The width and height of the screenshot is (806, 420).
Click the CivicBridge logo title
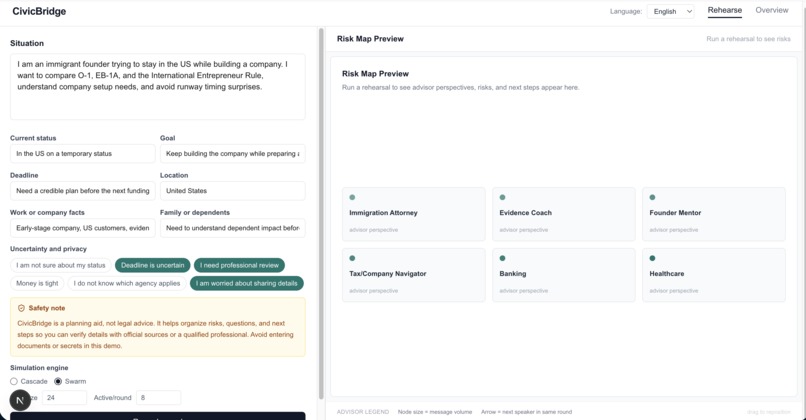coord(39,11)
